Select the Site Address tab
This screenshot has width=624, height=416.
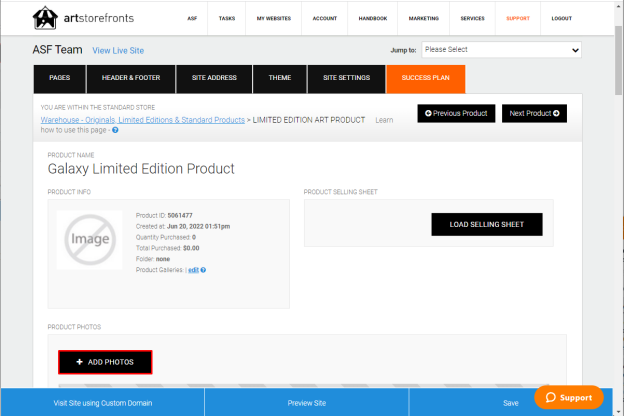click(214, 79)
